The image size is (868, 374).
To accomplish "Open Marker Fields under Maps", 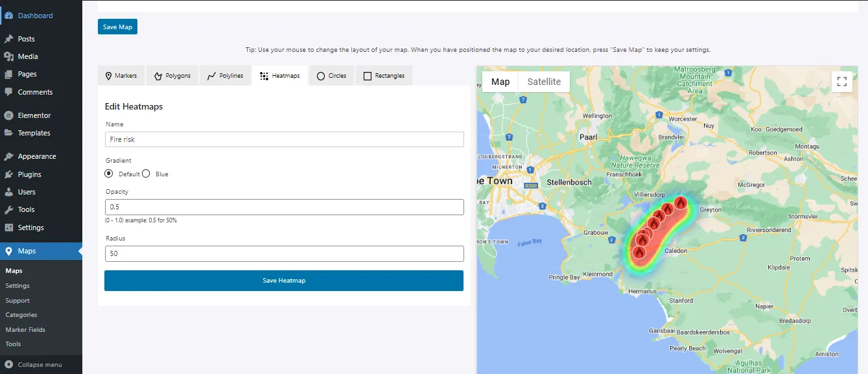I will coord(25,329).
